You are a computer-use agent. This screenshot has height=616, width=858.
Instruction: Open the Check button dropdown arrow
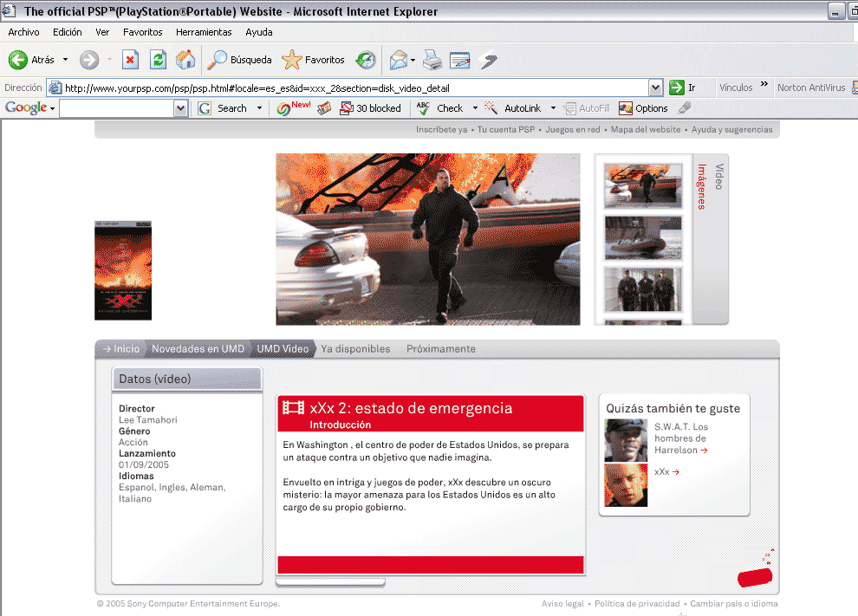click(x=475, y=108)
